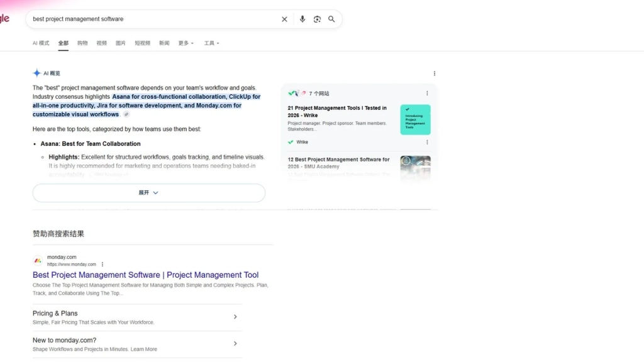Screen dimensions: 644x362
Task: Click the link icon after highlighted summary
Action: (x=126, y=114)
